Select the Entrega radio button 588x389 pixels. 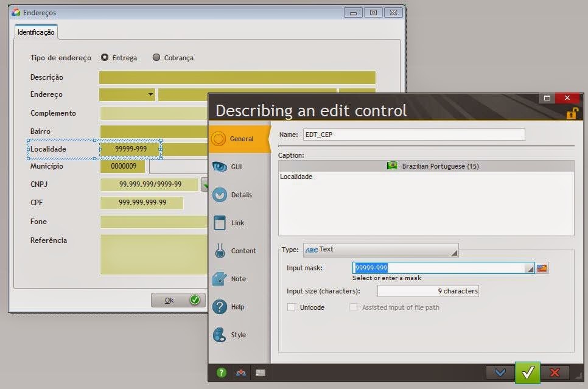(105, 57)
